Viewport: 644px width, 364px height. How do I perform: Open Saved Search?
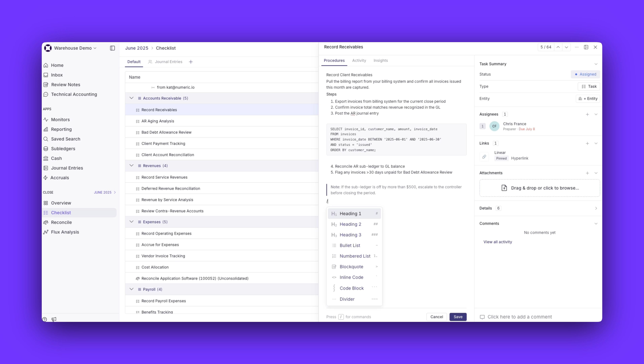(x=65, y=139)
